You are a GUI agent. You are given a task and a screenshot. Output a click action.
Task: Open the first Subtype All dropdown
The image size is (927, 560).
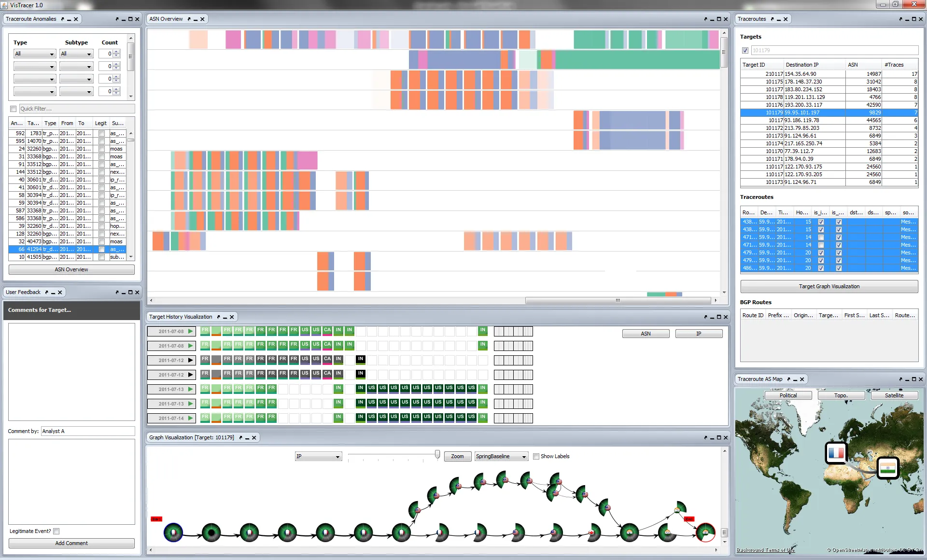coord(76,54)
